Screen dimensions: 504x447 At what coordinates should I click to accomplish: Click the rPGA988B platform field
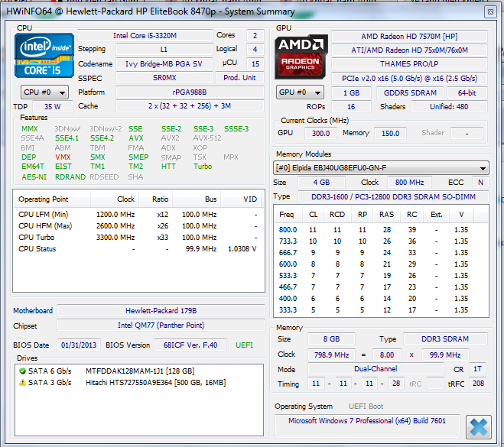pos(190,92)
